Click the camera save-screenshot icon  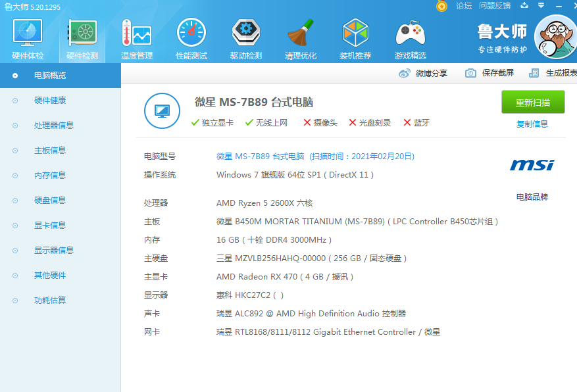pos(470,73)
